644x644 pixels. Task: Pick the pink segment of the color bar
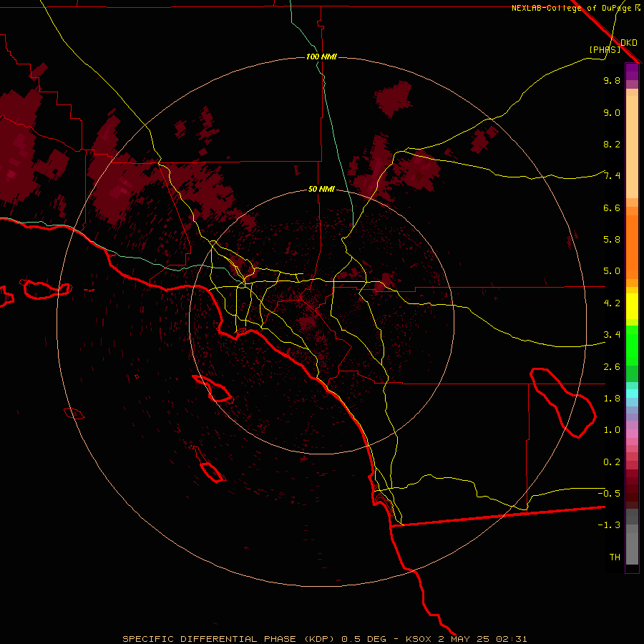point(632,434)
